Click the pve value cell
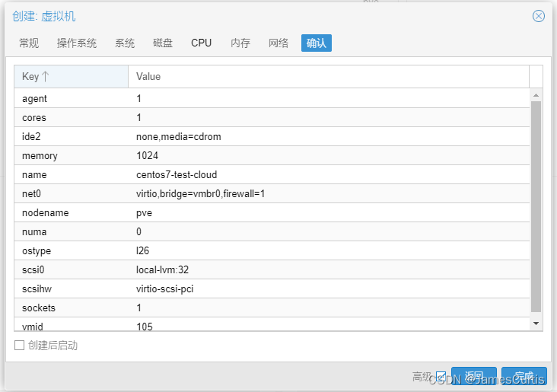This screenshot has width=557, height=392. pos(145,213)
